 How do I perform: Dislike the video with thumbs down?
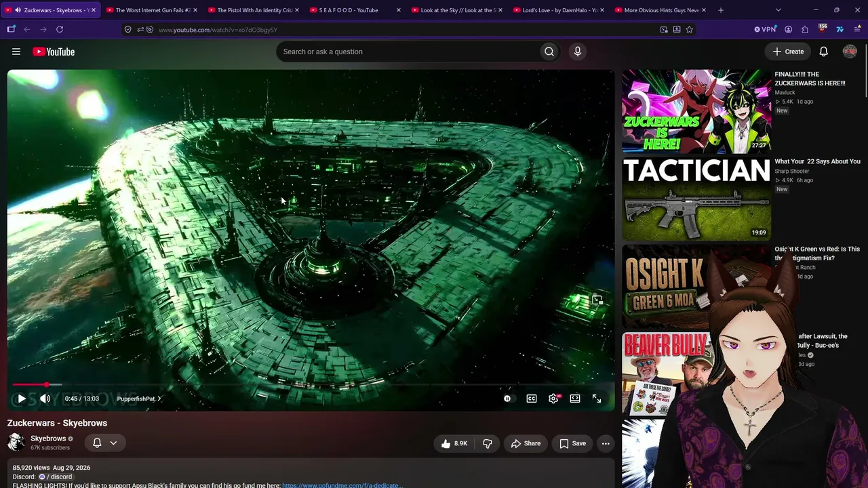click(x=487, y=443)
